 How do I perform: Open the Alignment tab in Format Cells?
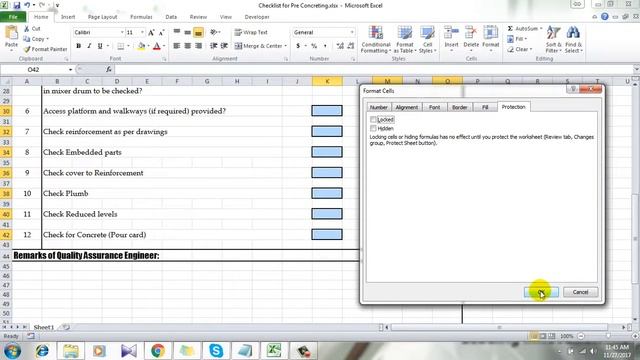pos(407,107)
